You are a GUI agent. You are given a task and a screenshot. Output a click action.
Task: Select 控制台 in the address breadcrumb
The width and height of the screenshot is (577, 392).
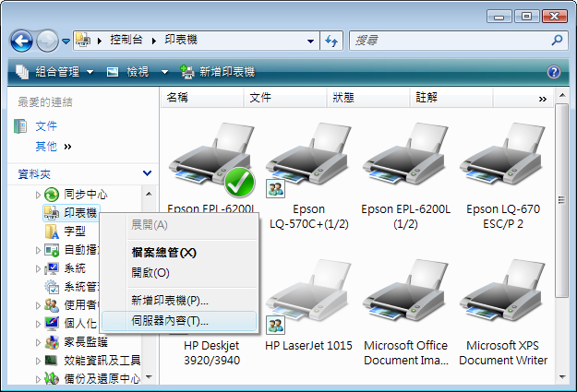click(x=126, y=40)
